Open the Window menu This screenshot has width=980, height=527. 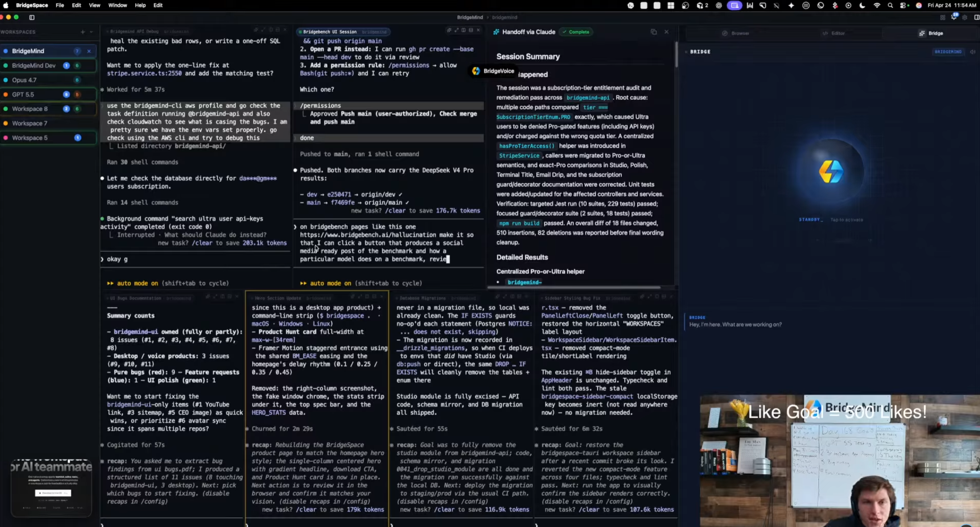point(117,5)
